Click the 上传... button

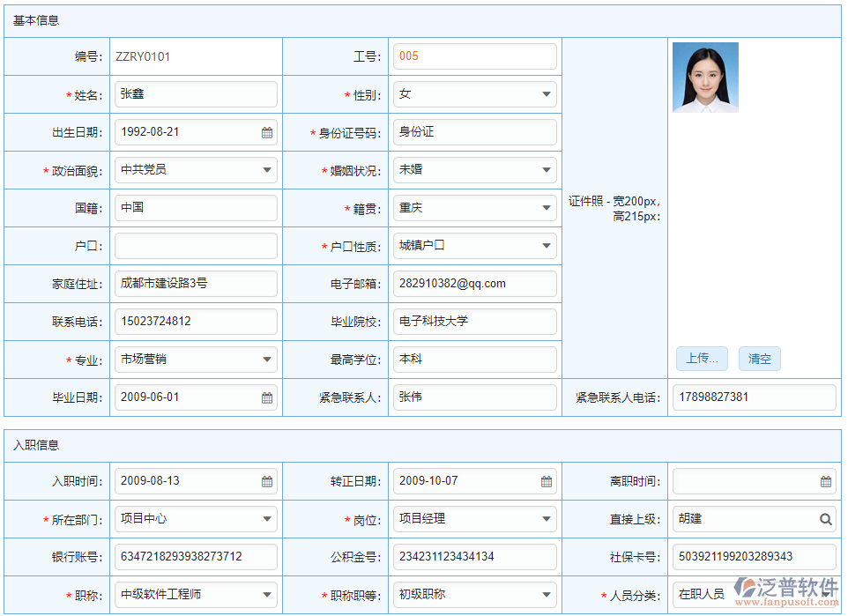tap(702, 359)
